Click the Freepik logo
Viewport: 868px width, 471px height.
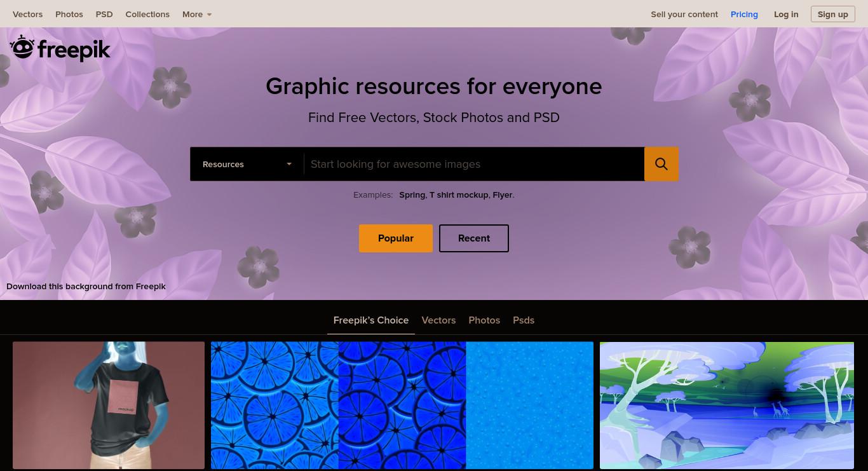tap(60, 48)
